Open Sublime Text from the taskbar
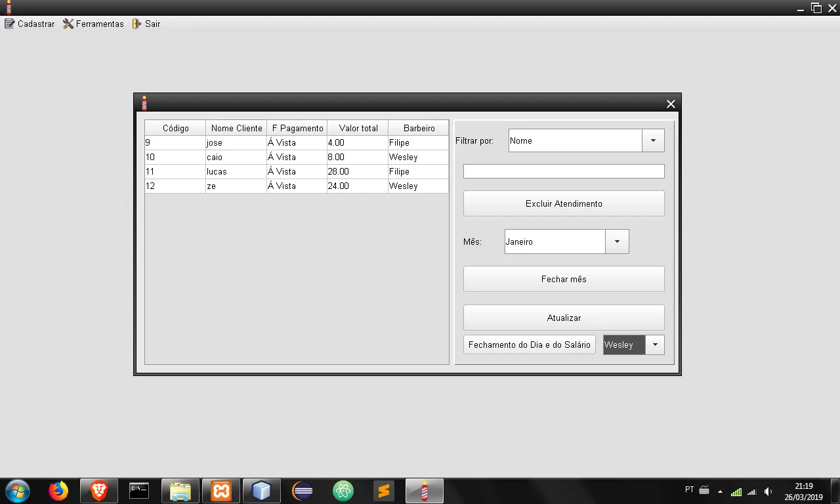This screenshot has width=840, height=504. [384, 490]
